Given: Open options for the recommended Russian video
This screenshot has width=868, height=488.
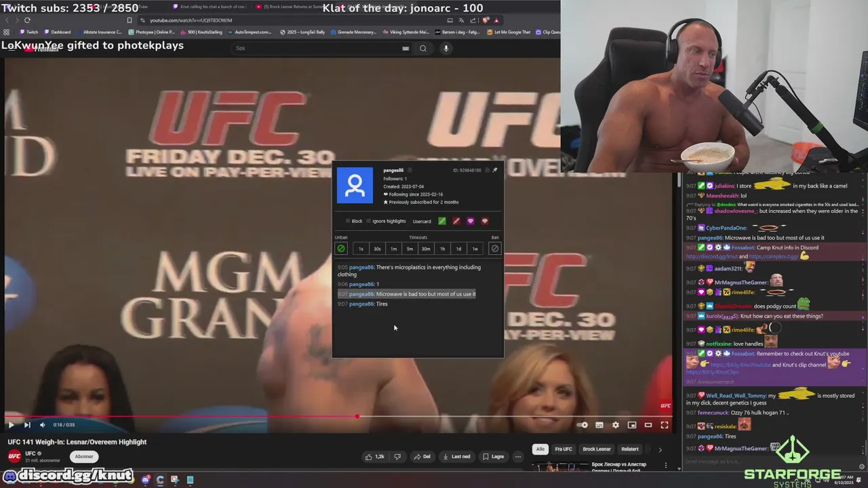Looking at the screenshot, I should point(667,466).
